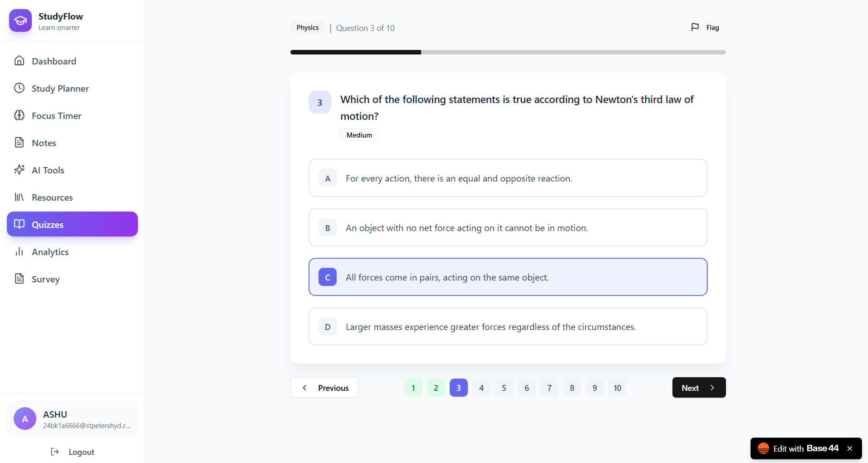Click the Resources library icon

click(x=19, y=197)
